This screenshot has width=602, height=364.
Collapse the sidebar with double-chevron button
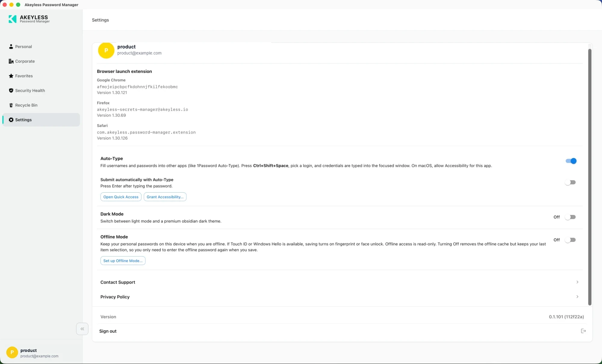[x=82, y=329]
